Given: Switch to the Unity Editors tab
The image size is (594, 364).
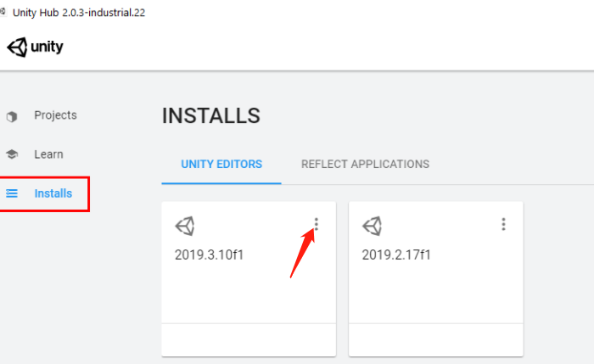Looking at the screenshot, I should tap(221, 164).
